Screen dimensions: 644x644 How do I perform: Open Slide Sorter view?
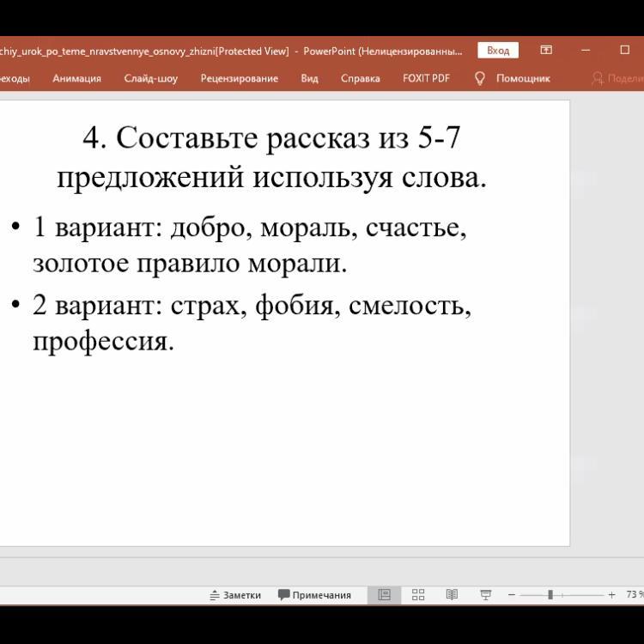point(418,594)
